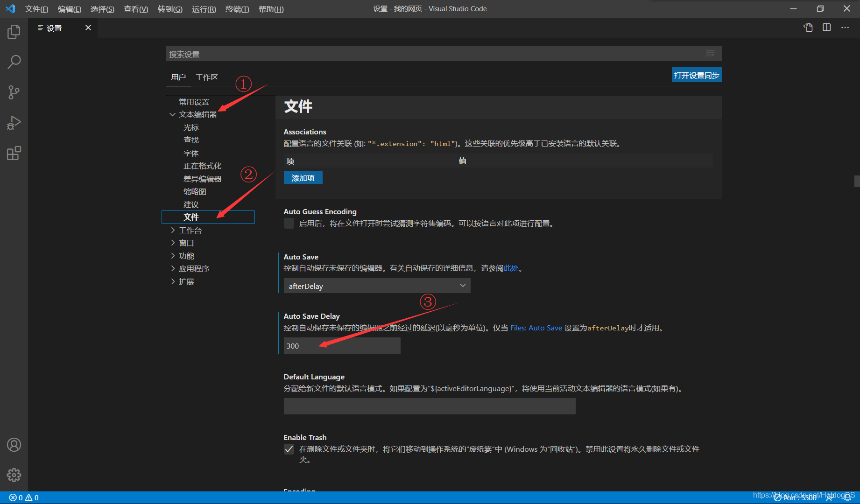Open the Extensions view
The width and height of the screenshot is (860, 504).
14,153
